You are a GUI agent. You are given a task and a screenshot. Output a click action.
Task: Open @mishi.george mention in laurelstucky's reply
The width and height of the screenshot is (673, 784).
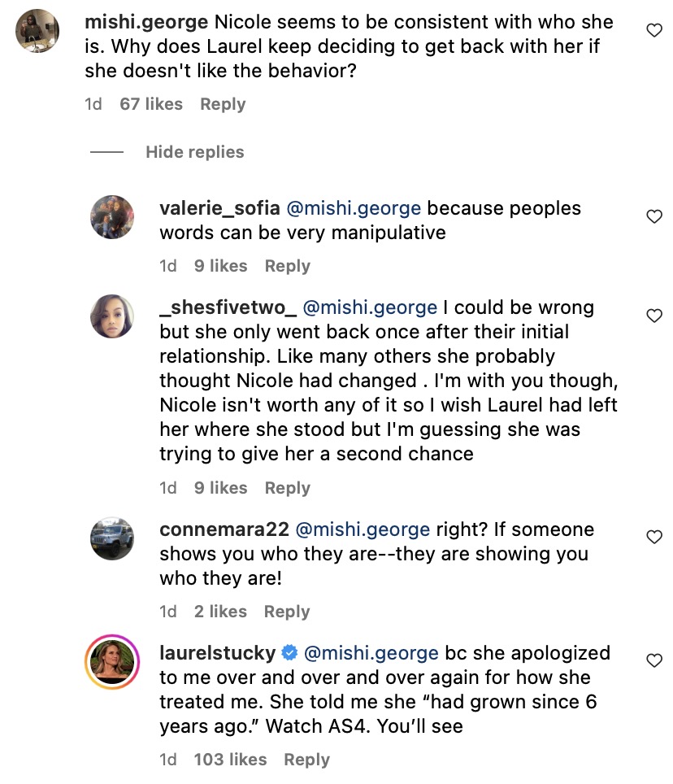371,653
